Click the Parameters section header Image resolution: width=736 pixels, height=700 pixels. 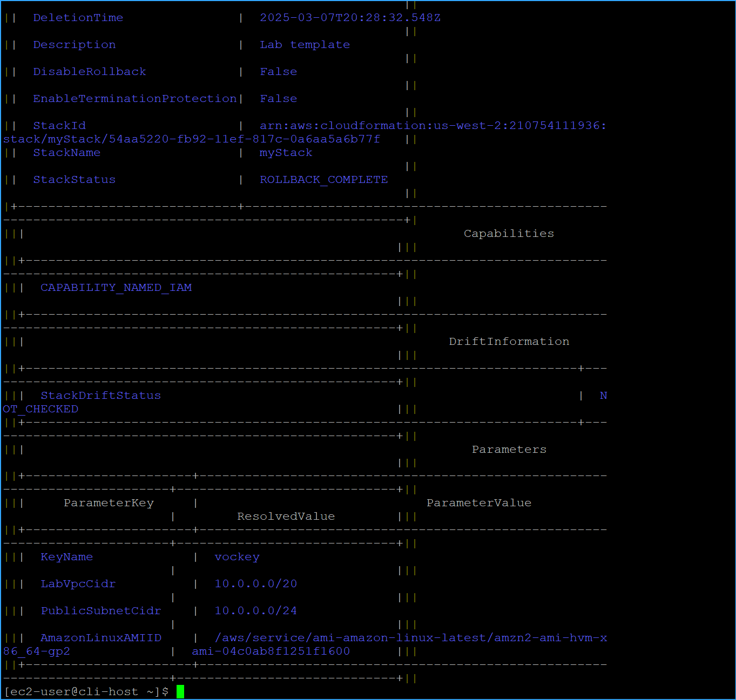point(508,449)
